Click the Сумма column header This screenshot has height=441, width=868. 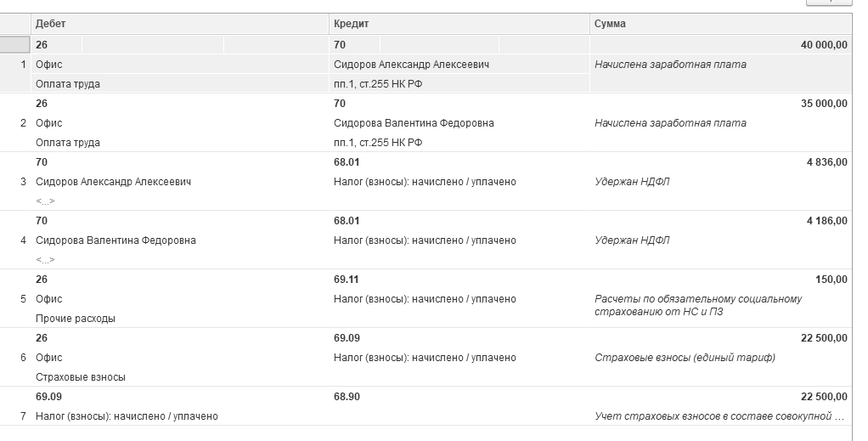(x=610, y=24)
